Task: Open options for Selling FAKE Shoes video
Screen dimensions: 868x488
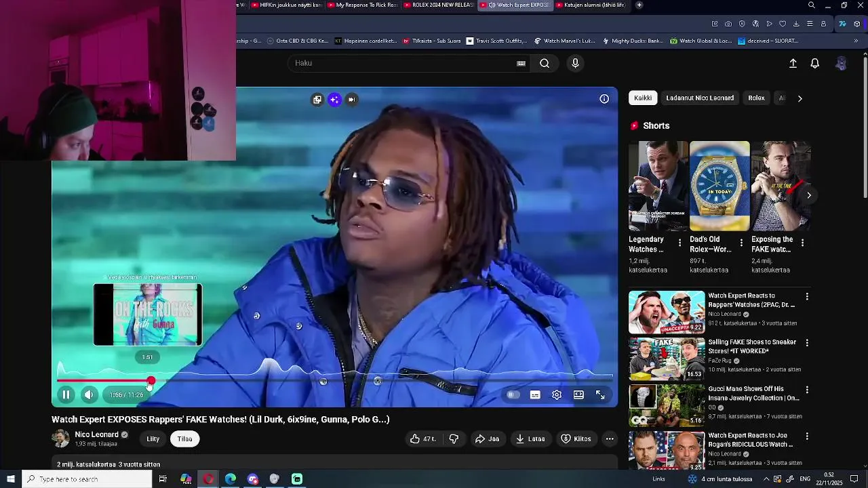Action: click(807, 343)
